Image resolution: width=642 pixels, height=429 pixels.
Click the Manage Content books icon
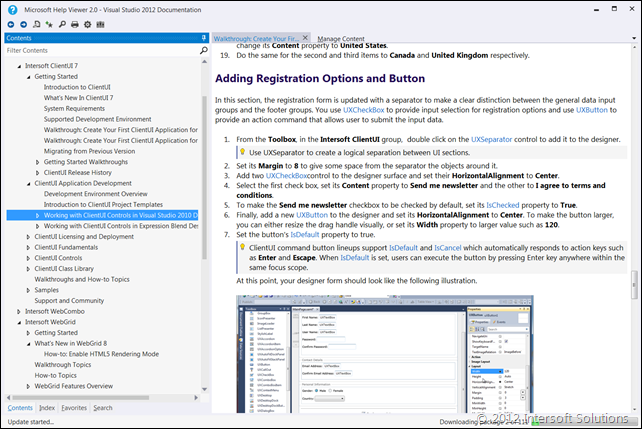pyautogui.click(x=102, y=23)
